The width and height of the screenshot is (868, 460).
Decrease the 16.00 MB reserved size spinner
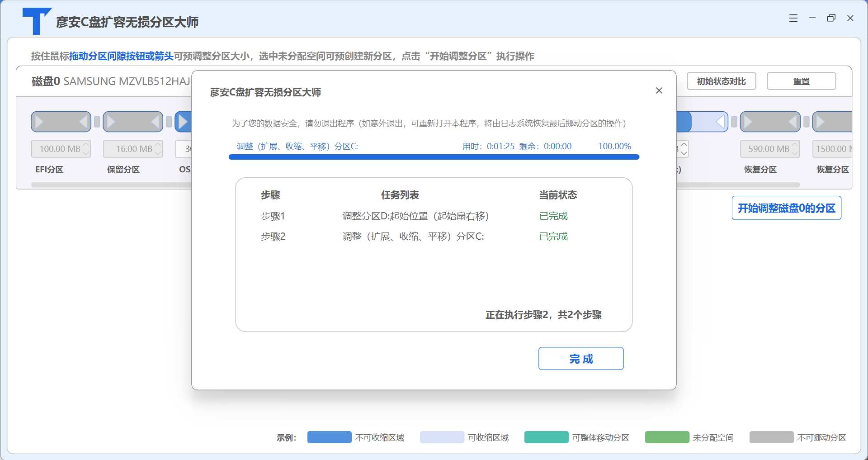point(158,153)
